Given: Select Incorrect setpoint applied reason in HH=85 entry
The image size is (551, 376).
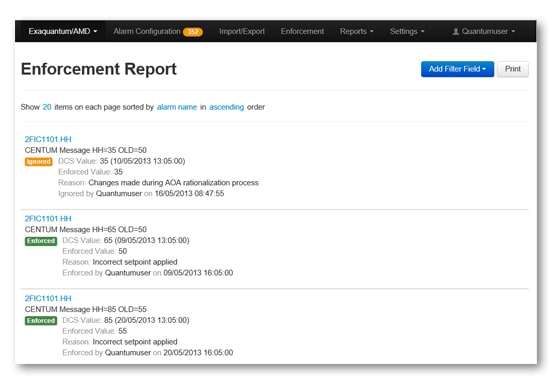Looking at the screenshot, I should pos(135,342).
